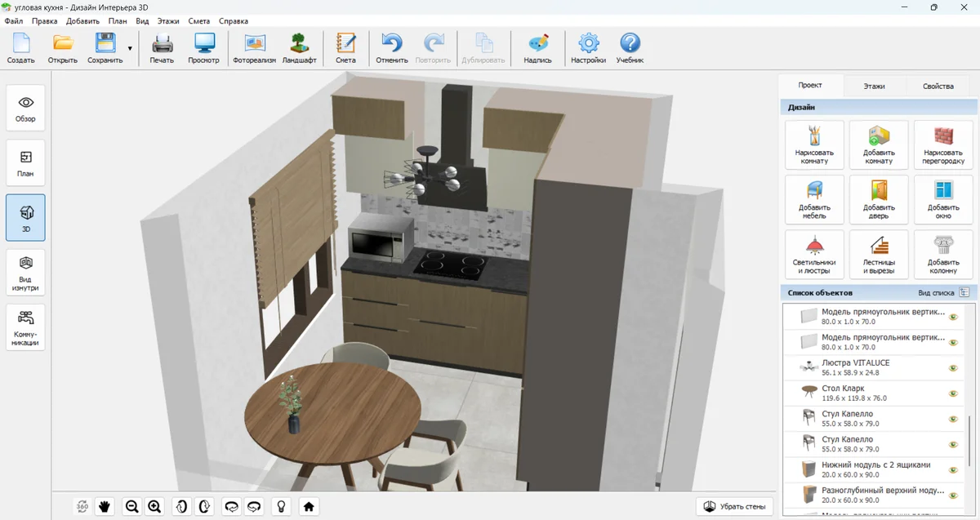Screen dimensions: 980x520
Task: Click the Ландшафт toolbar icon
Action: [x=299, y=48]
